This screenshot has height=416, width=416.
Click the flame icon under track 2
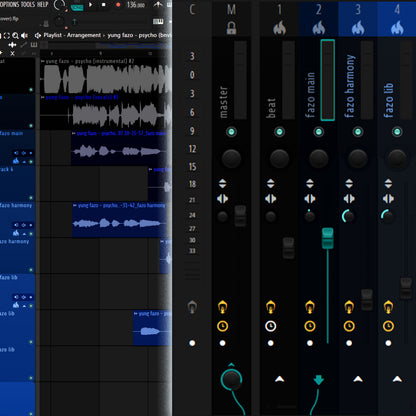tap(319, 28)
